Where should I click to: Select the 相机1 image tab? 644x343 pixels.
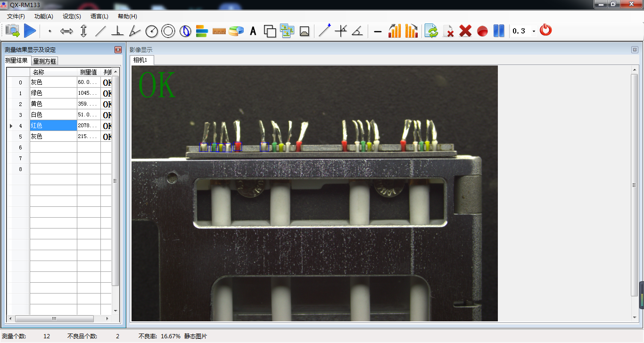pos(140,60)
